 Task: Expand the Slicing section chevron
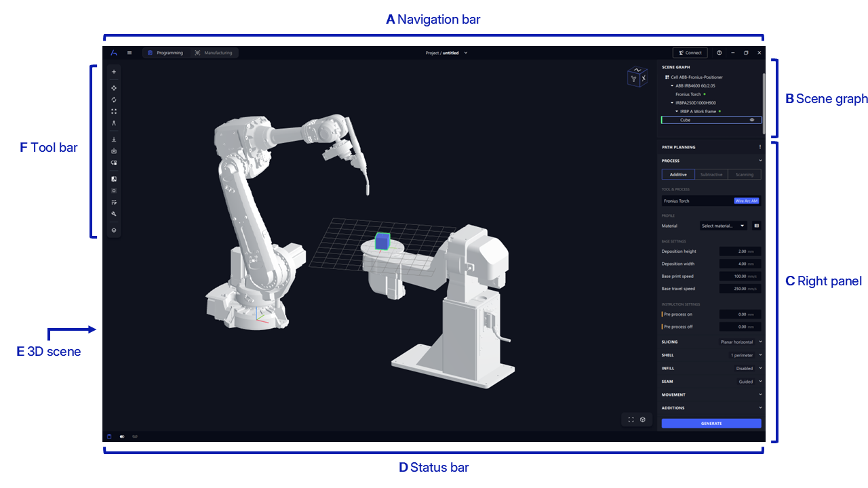click(x=760, y=342)
